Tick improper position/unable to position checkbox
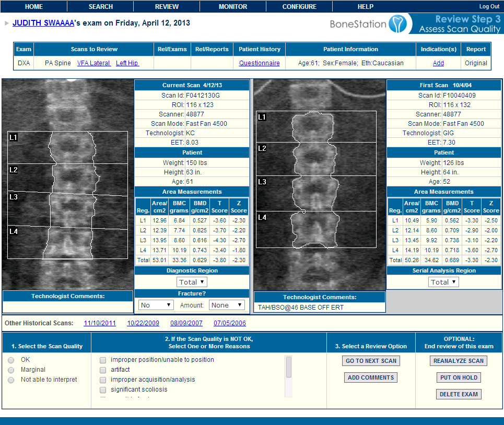Viewport: 504px width, 425px height. click(x=103, y=360)
